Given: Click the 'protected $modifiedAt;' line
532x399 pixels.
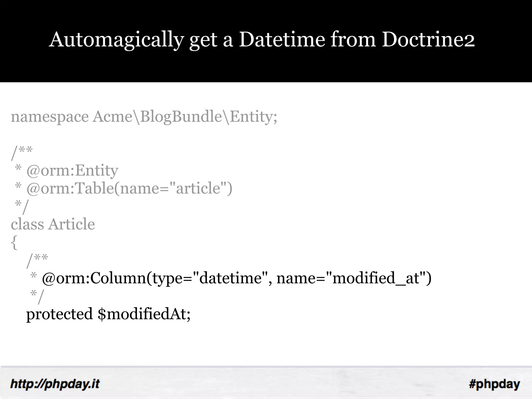Looking at the screenshot, I should click(x=109, y=314).
